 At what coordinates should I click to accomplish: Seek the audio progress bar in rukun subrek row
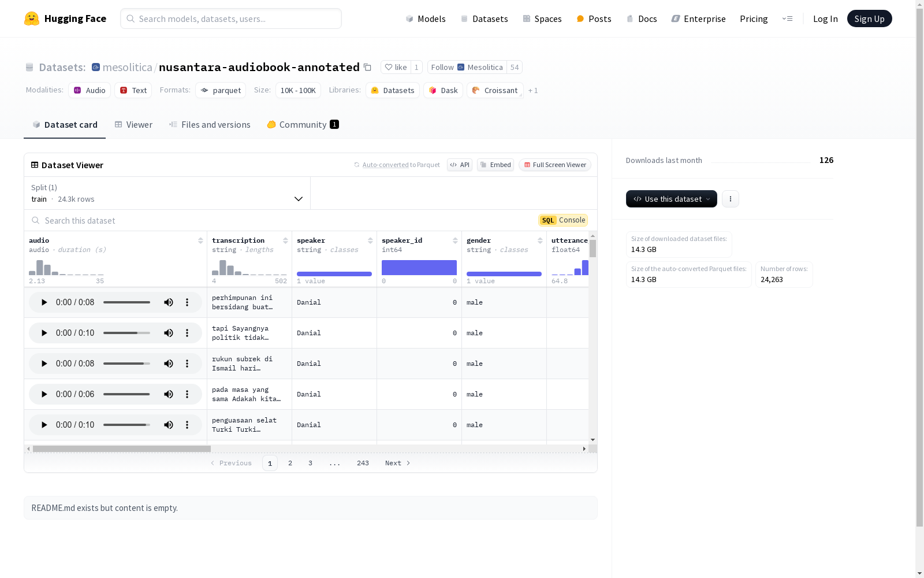pyautogui.click(x=126, y=364)
